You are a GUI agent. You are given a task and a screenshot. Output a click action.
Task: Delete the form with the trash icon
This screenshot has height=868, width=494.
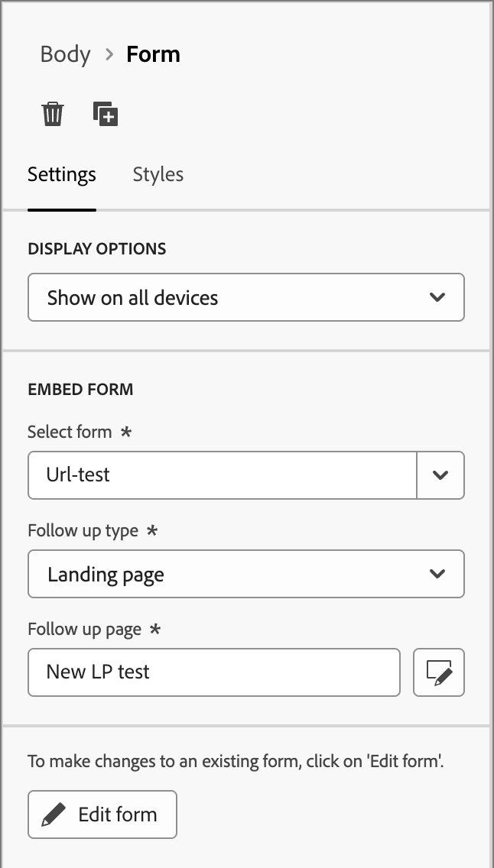53,114
